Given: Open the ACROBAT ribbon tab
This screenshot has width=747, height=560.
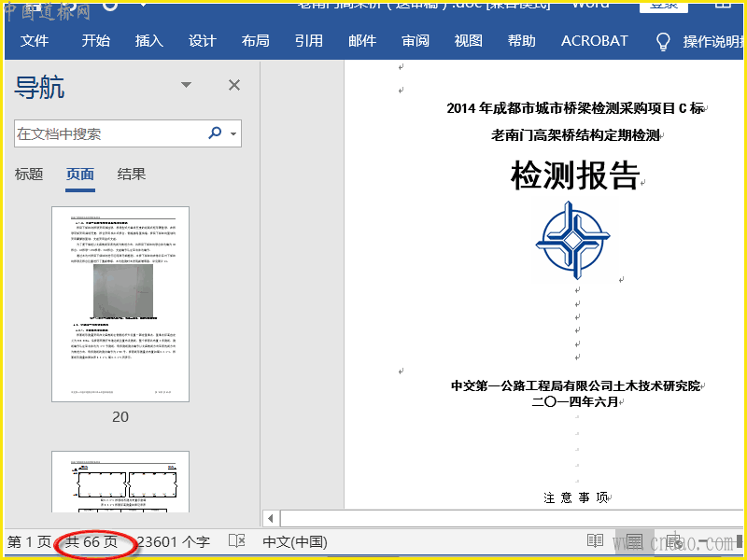Looking at the screenshot, I should point(595,41).
